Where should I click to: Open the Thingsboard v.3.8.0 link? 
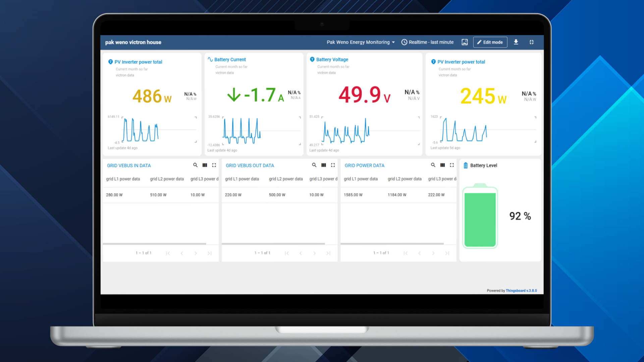click(521, 291)
